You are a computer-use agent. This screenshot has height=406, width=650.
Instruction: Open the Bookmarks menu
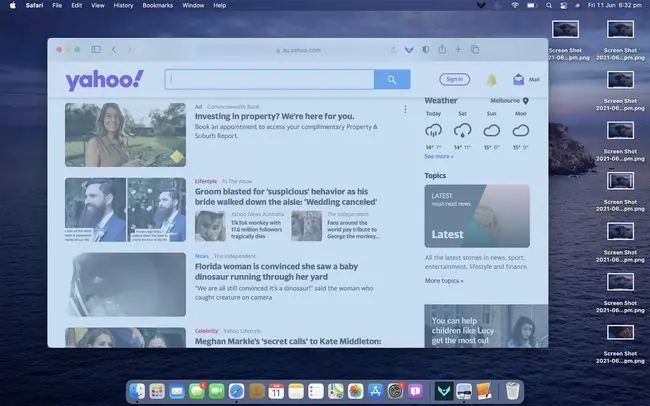coord(158,5)
